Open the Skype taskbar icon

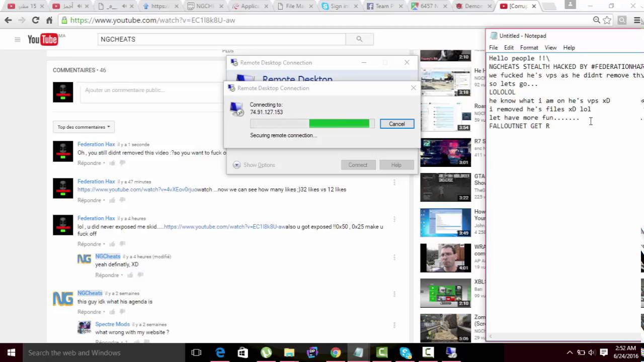405,352
